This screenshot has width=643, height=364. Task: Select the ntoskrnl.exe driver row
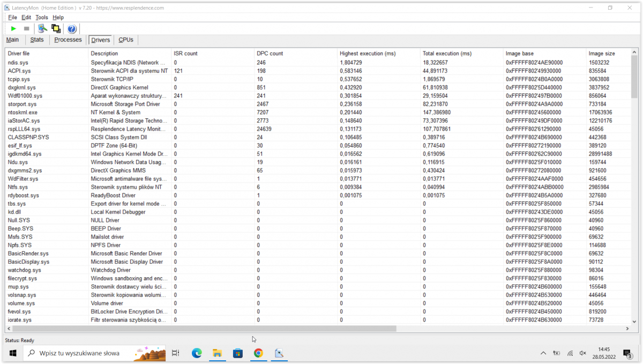(318, 112)
